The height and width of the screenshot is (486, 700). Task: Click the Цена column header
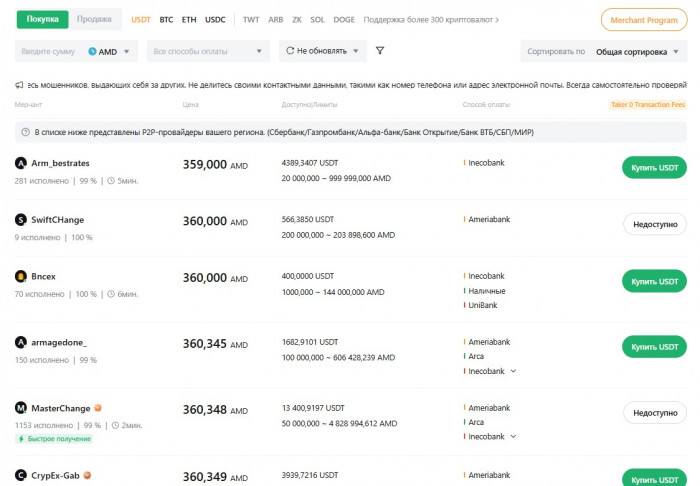pos(191,104)
